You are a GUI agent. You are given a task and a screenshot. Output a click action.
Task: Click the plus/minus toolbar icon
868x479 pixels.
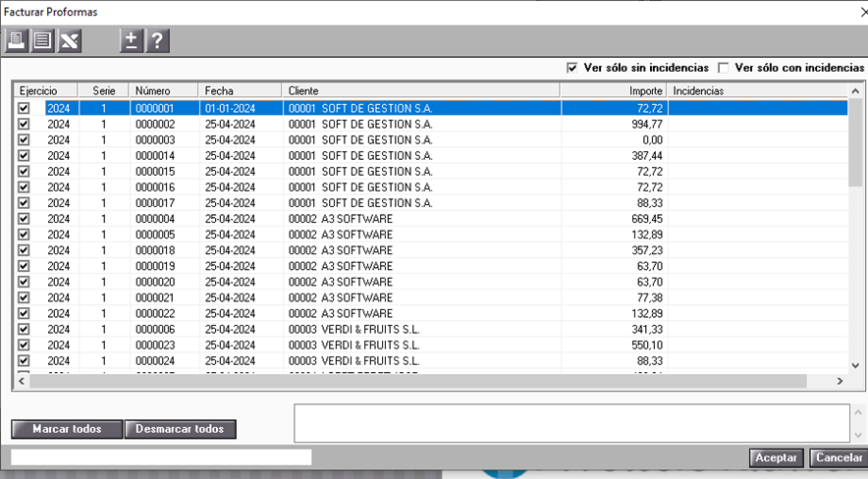(132, 41)
